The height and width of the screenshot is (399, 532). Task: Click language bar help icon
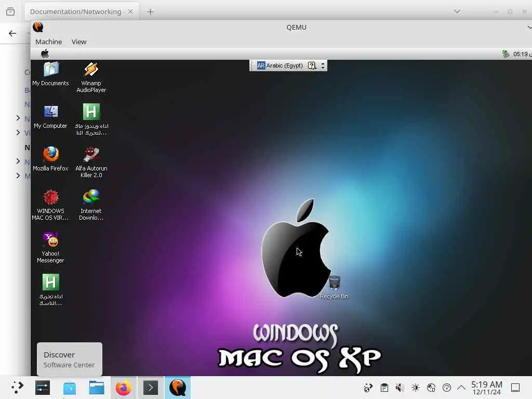coord(312,65)
